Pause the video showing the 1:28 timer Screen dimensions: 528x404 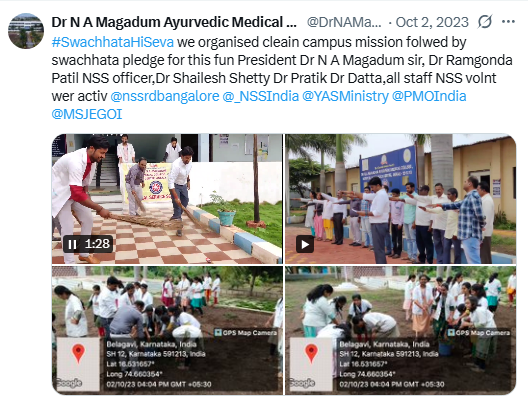click(72, 244)
